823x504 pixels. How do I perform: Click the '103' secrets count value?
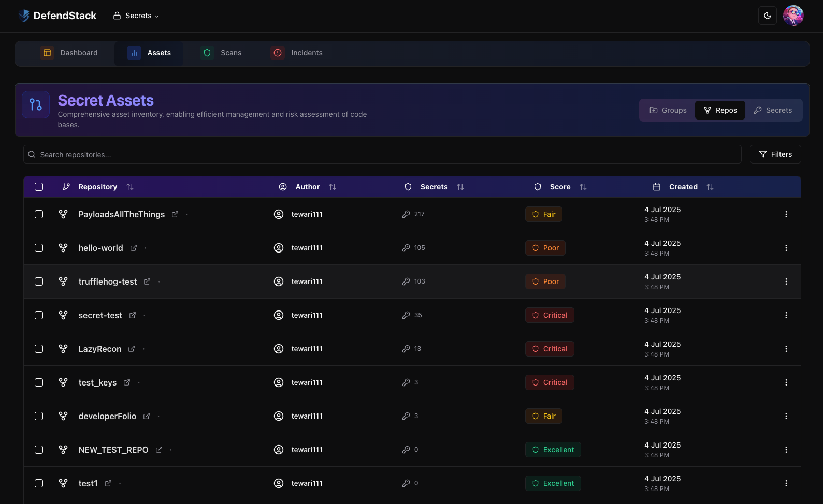click(x=420, y=281)
